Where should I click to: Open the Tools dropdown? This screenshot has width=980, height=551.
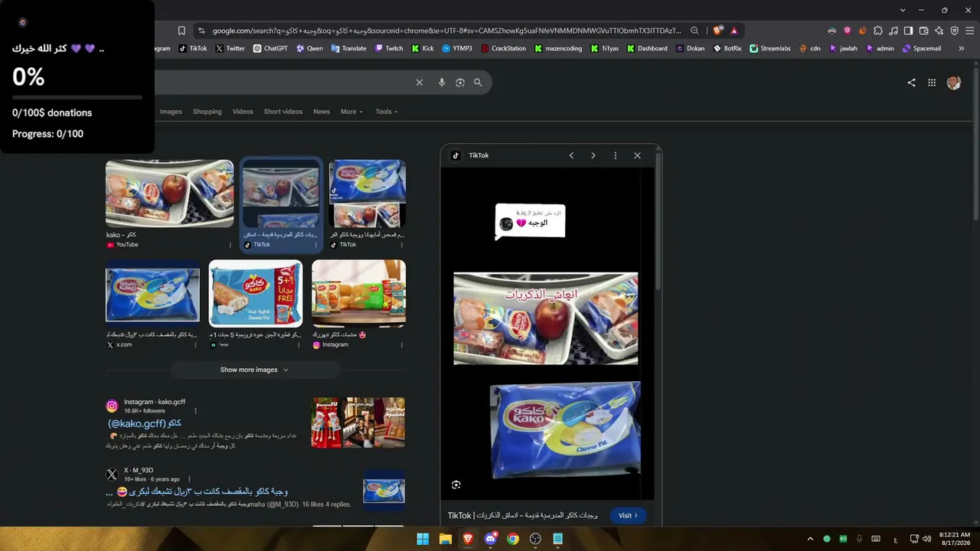point(387,112)
